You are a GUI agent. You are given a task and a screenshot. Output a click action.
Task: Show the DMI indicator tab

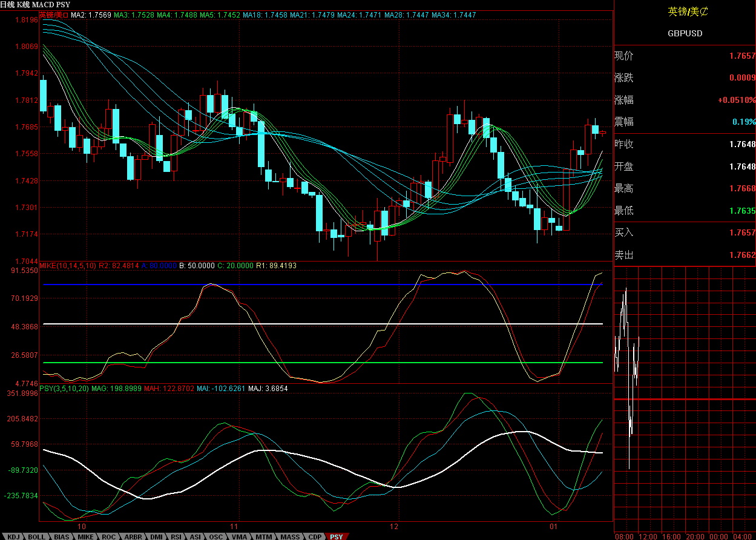point(156,536)
